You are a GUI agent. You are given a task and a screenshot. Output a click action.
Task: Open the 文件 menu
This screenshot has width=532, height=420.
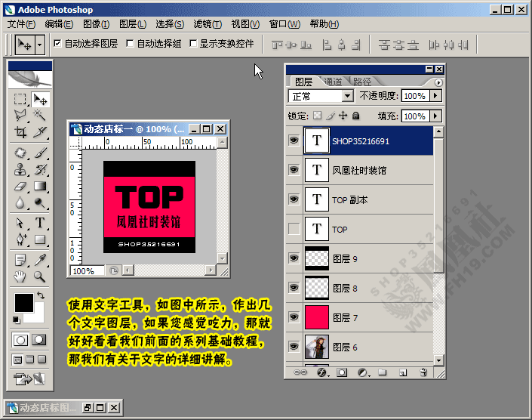(21, 24)
